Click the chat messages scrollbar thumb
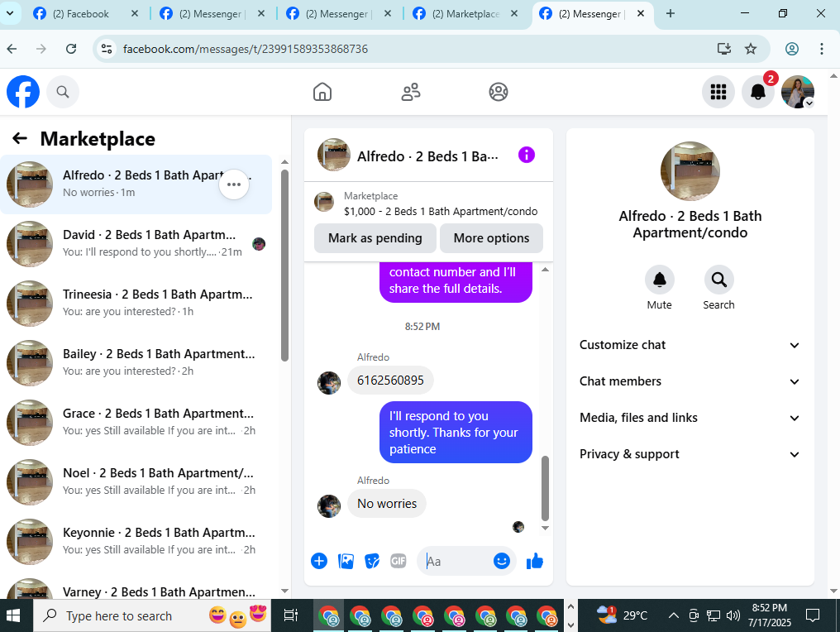Viewport: 840px width, 632px height. click(x=546, y=488)
